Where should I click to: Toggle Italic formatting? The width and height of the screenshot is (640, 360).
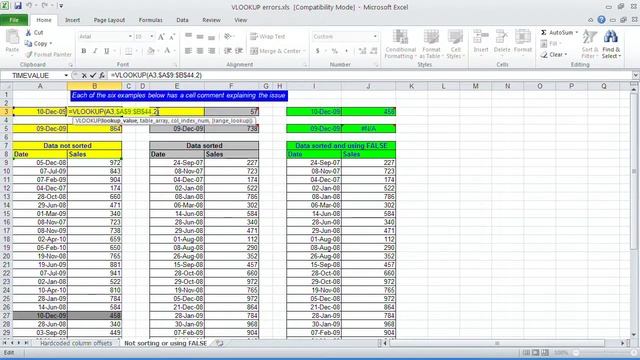[95, 51]
